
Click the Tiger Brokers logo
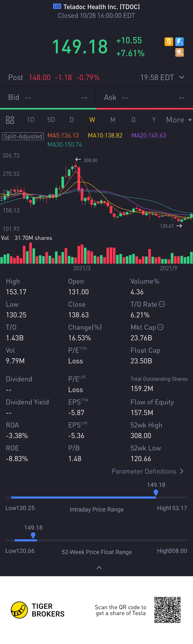19,610
